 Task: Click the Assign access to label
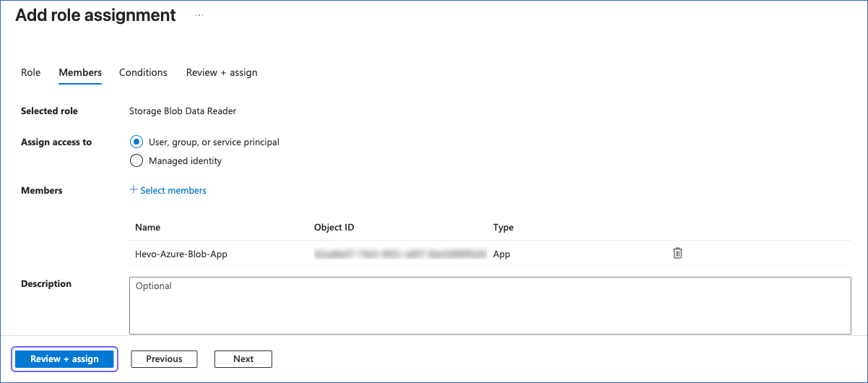pyautogui.click(x=56, y=142)
